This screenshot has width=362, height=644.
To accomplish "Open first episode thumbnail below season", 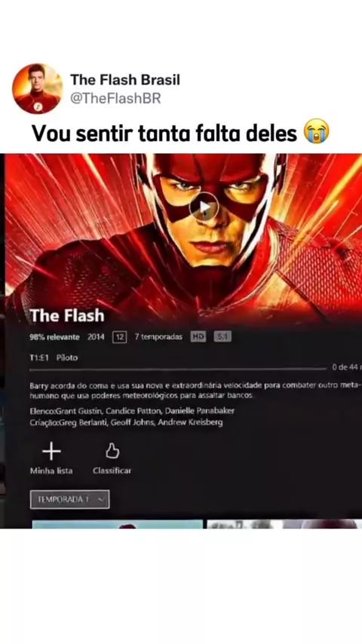I will [x=118, y=524].
